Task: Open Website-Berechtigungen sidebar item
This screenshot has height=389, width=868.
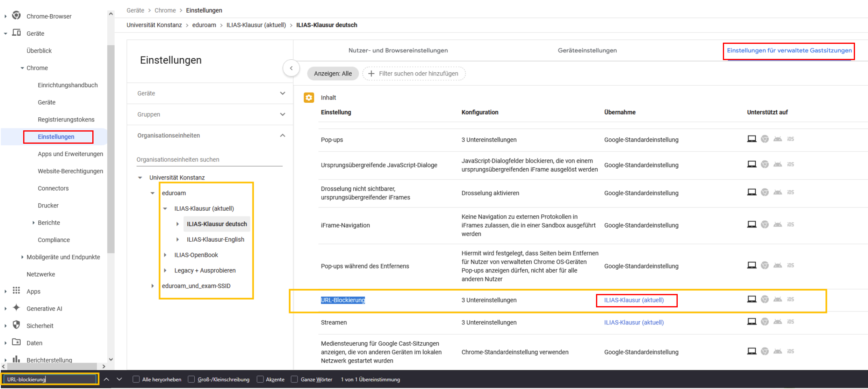Action: click(x=70, y=171)
